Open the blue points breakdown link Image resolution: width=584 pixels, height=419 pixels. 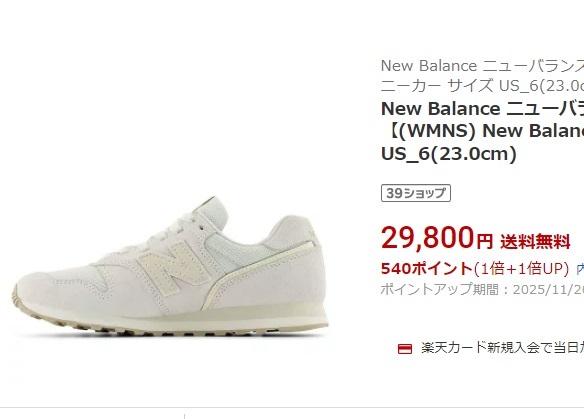[580, 269]
